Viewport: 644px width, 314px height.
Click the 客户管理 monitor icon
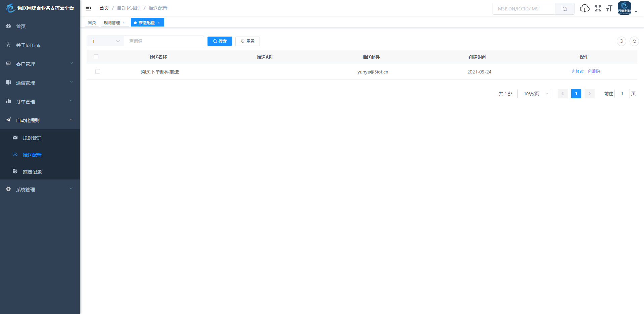click(8, 63)
